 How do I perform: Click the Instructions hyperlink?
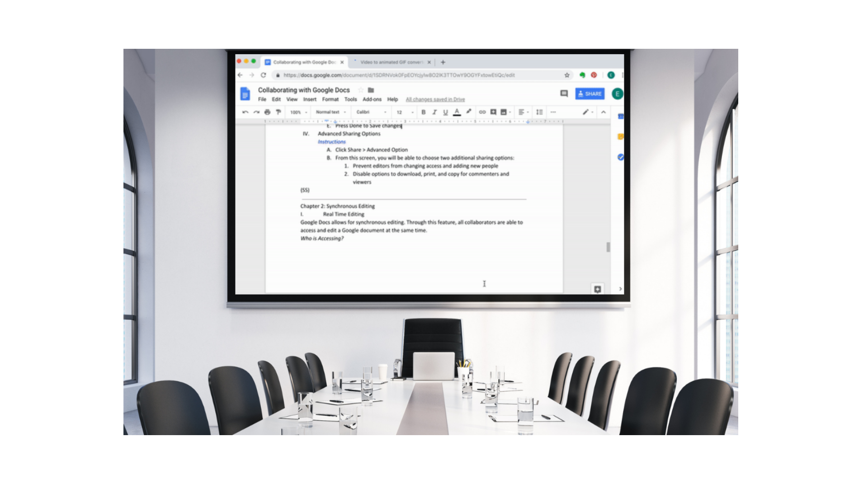(x=333, y=142)
